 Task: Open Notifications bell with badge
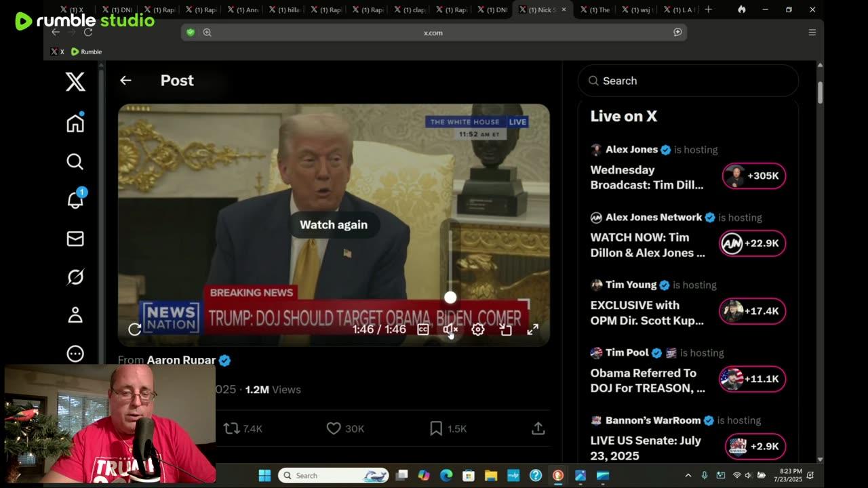click(x=75, y=199)
